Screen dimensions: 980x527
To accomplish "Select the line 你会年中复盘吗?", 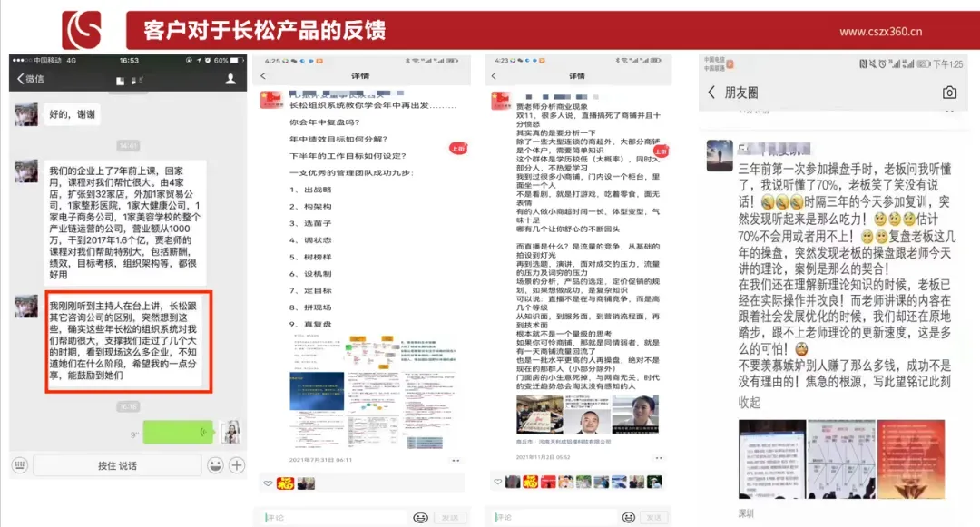I will 324,122.
